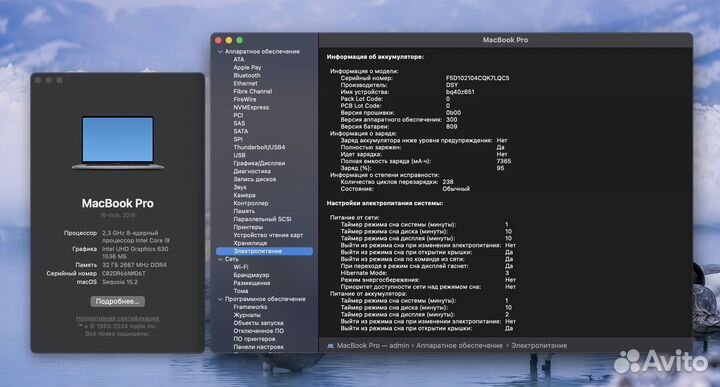720x387 pixels.
Task: Collapse the Аппаратное обеспечение section
Action: tap(220, 52)
